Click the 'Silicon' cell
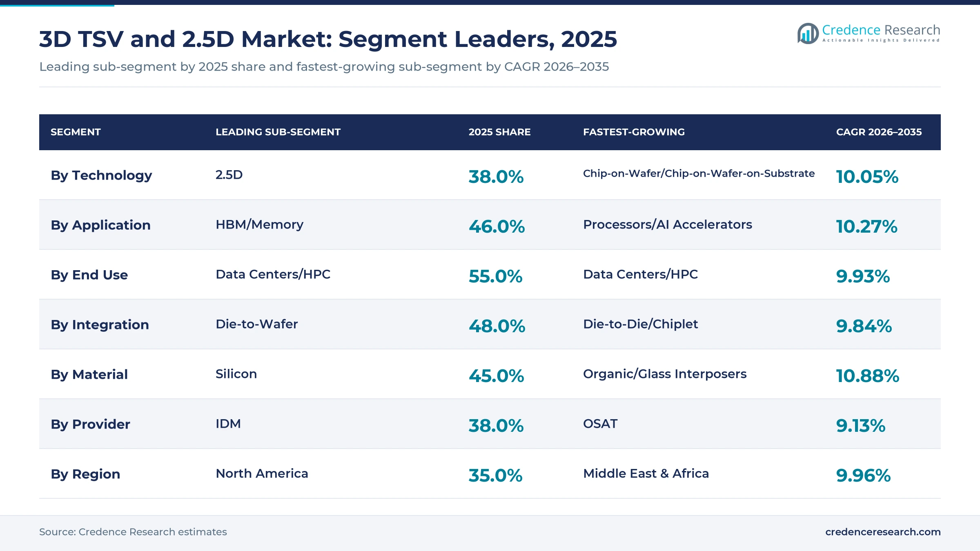Image resolution: width=980 pixels, height=551 pixels. [236, 374]
